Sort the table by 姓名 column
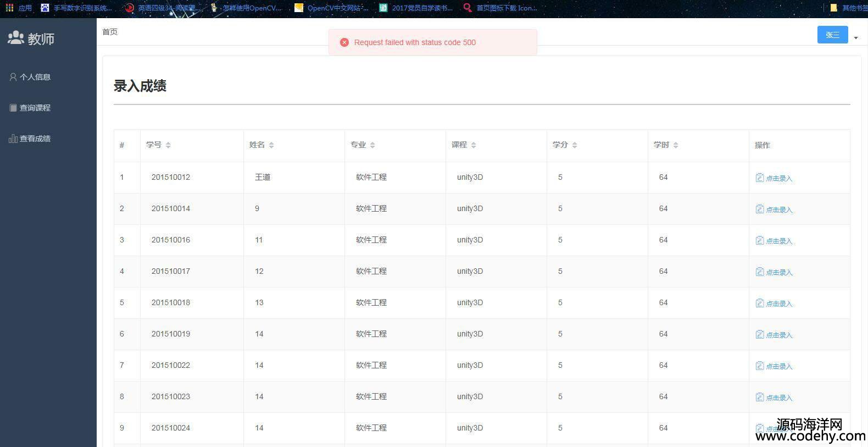 (x=271, y=145)
